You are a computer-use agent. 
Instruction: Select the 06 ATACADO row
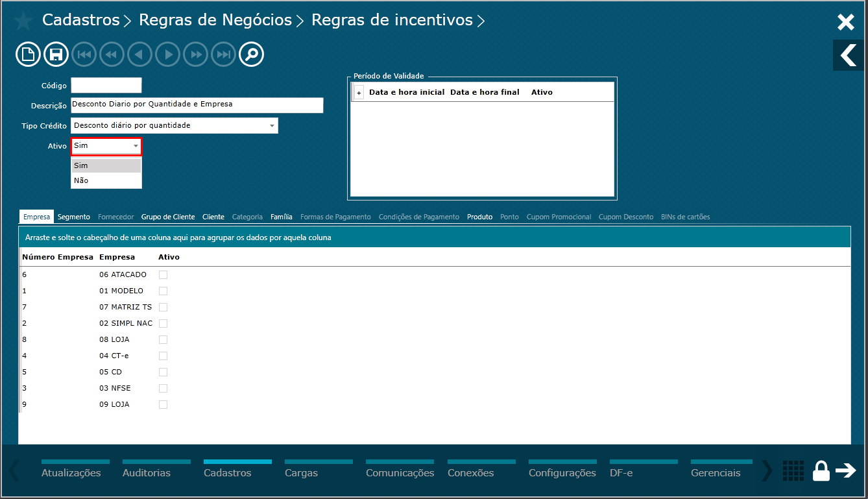[435, 274]
